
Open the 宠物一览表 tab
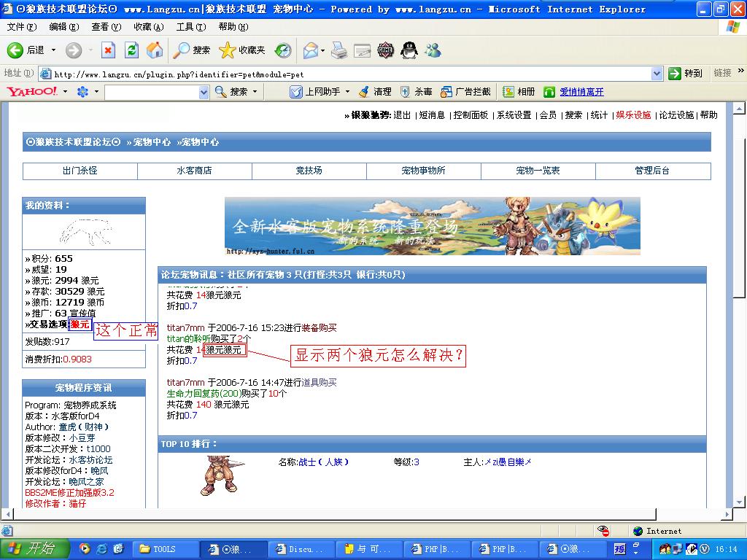(x=538, y=171)
